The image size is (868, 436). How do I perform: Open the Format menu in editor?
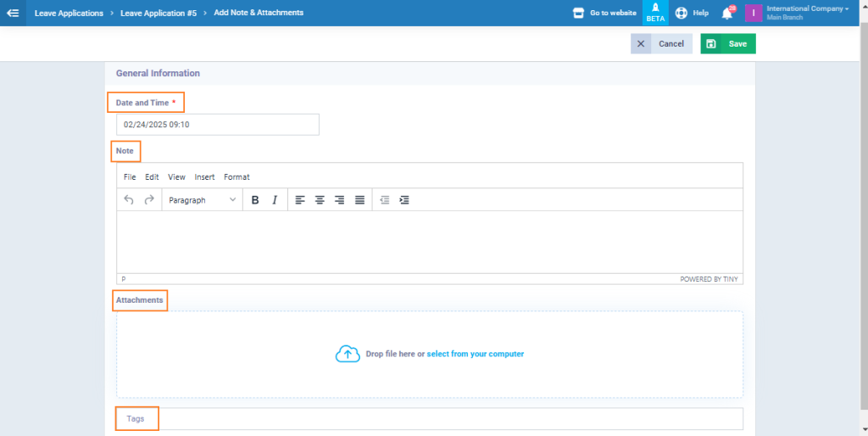point(236,177)
